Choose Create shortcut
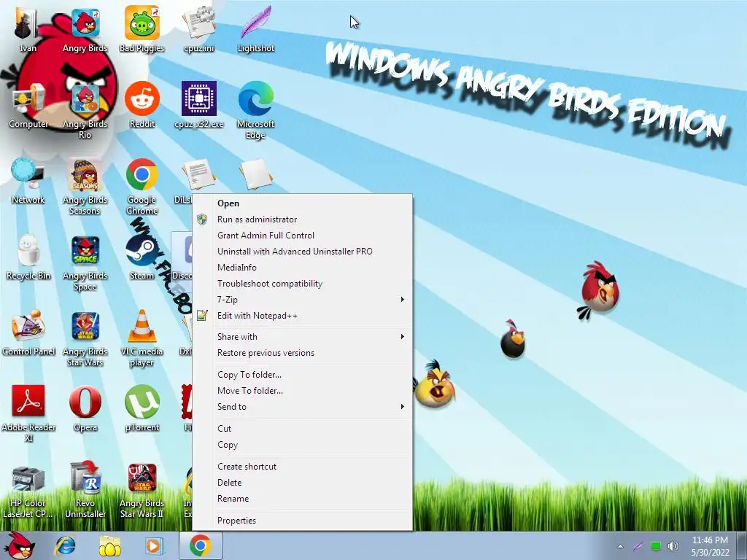The image size is (747, 560). click(x=303, y=467)
